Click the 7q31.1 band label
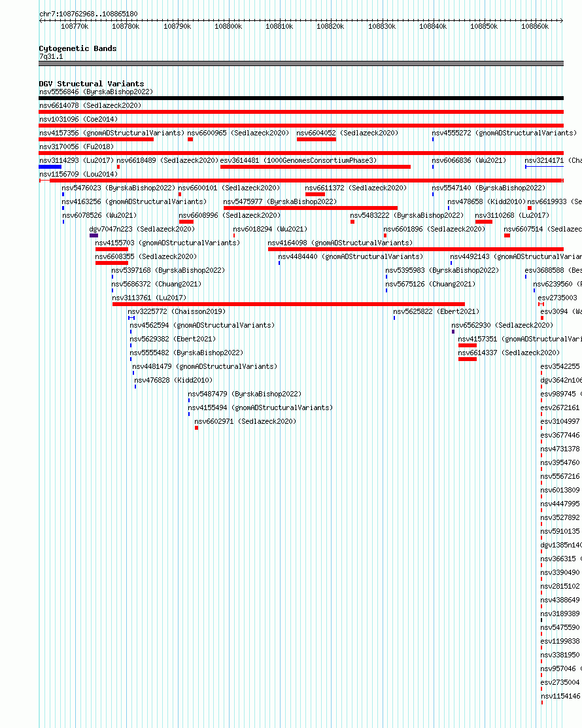582x728 pixels. 51,57
